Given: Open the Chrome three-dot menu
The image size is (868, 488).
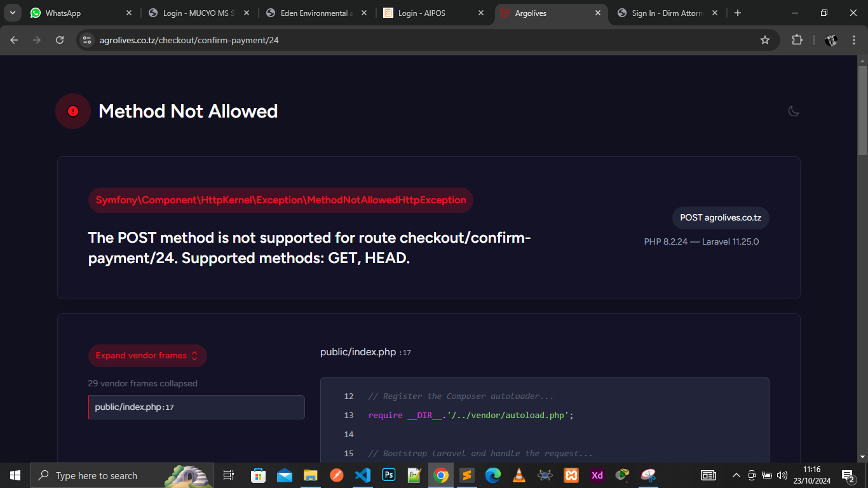Looking at the screenshot, I should tap(853, 40).
